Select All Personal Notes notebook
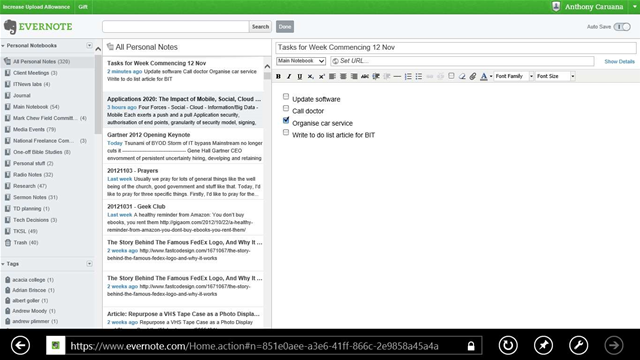This screenshot has height=360, width=640. point(42,62)
